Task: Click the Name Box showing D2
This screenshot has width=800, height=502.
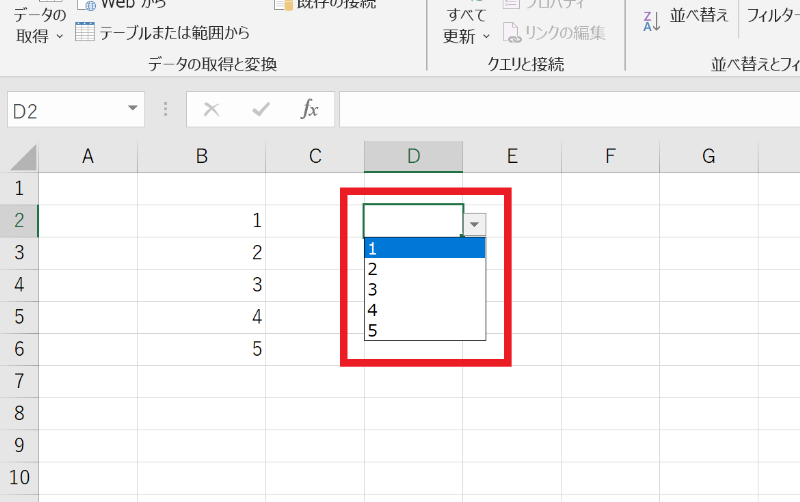Action: pyautogui.click(x=66, y=109)
